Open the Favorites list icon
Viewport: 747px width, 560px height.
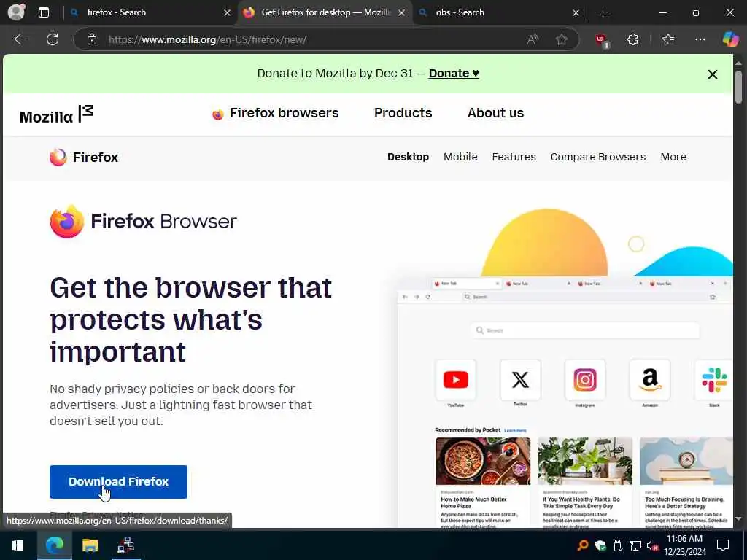coord(668,39)
